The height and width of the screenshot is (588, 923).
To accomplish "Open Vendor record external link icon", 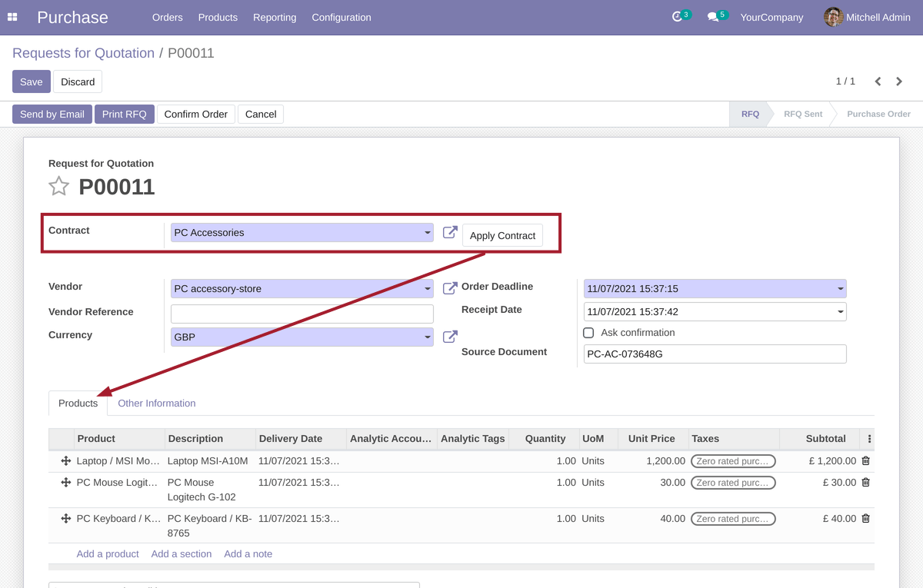I will tap(450, 288).
